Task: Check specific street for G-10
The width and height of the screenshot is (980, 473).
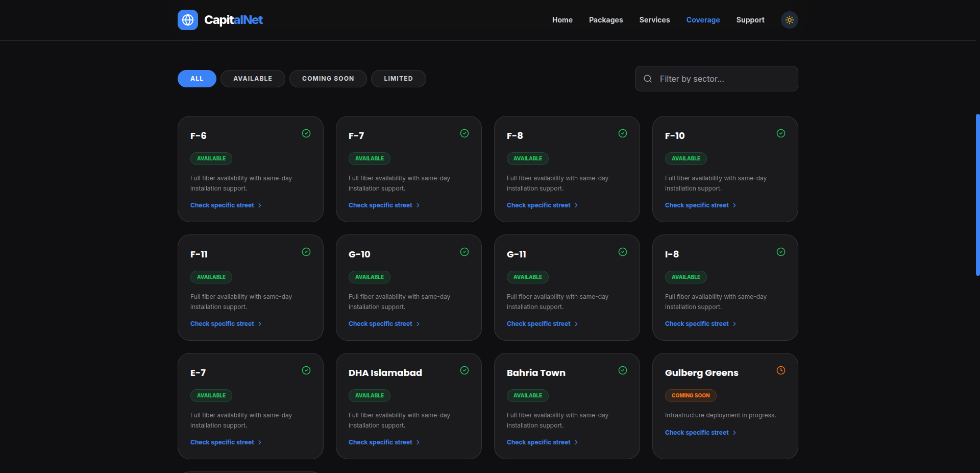Action: point(384,324)
